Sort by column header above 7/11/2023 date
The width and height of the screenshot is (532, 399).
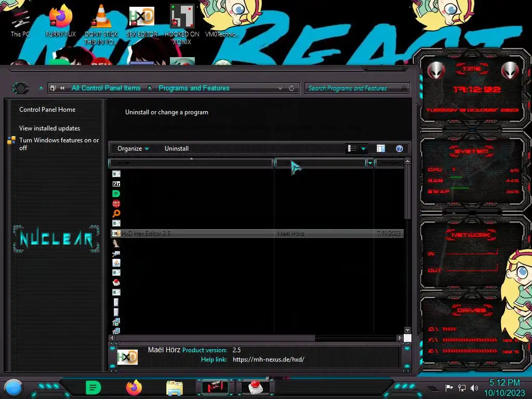(390, 163)
